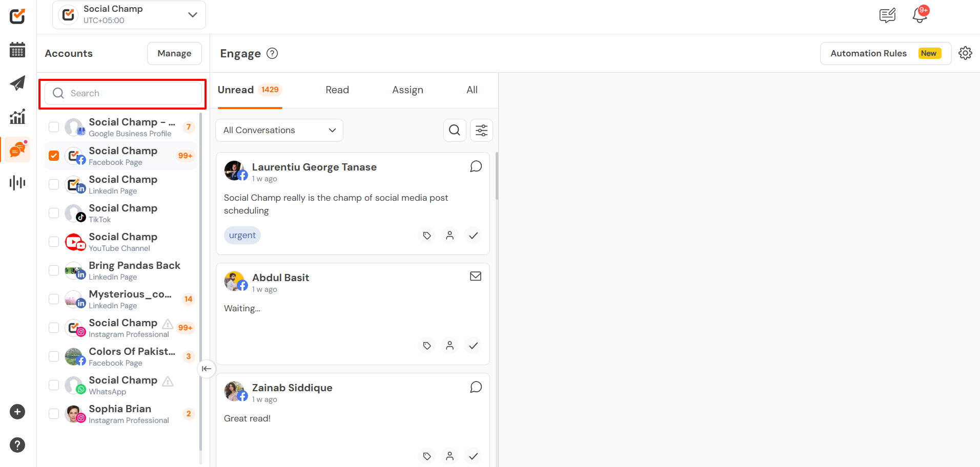This screenshot has width=980, height=467.
Task: Check Mysterious_co... LinkedIn Page checkbox
Action: coord(54,299)
